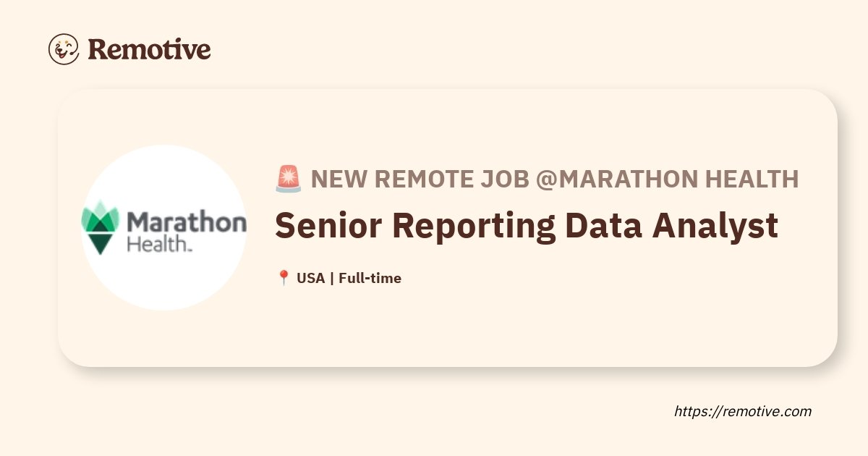Click the red siren emoji
868x456 pixels.
[289, 179]
